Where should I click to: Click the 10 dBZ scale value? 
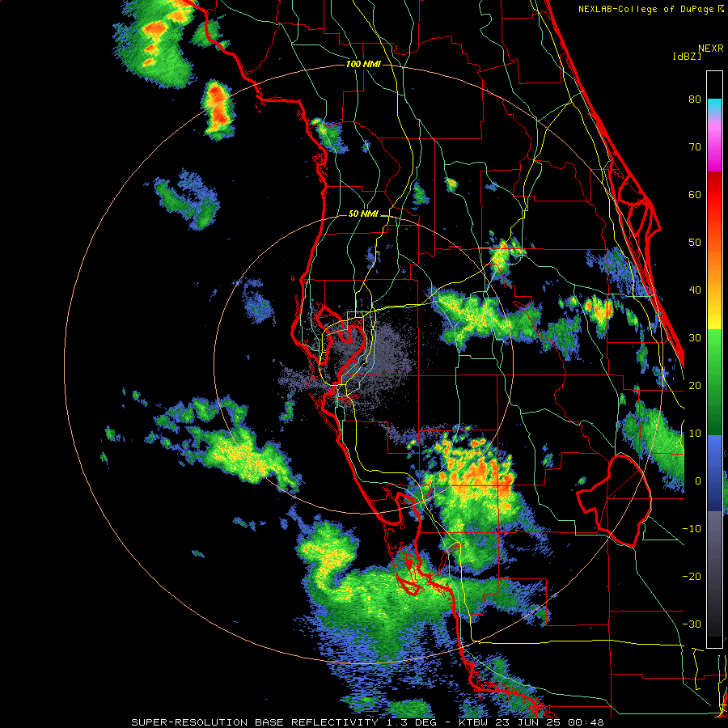695,434
